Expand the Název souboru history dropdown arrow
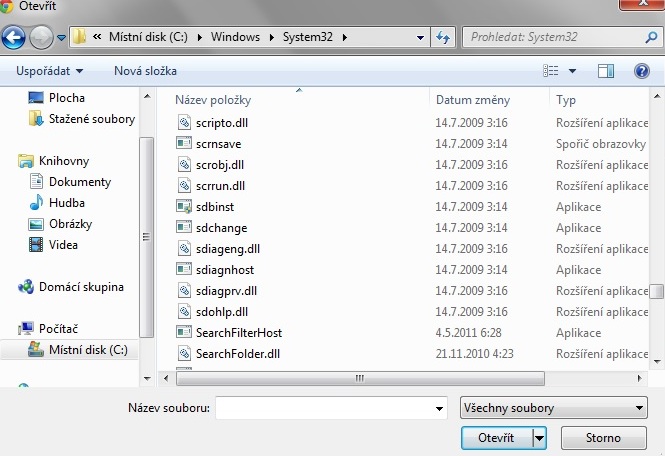The image size is (665, 456). pos(439,408)
